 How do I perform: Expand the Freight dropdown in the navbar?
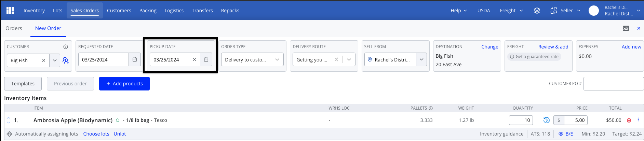click(511, 11)
